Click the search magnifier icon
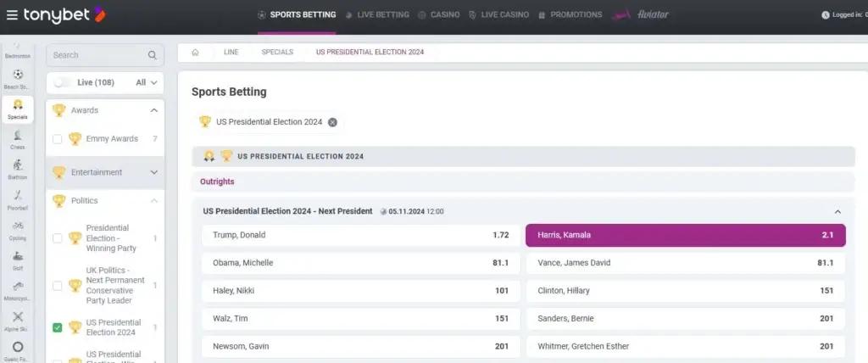The height and width of the screenshot is (363, 868). point(153,55)
